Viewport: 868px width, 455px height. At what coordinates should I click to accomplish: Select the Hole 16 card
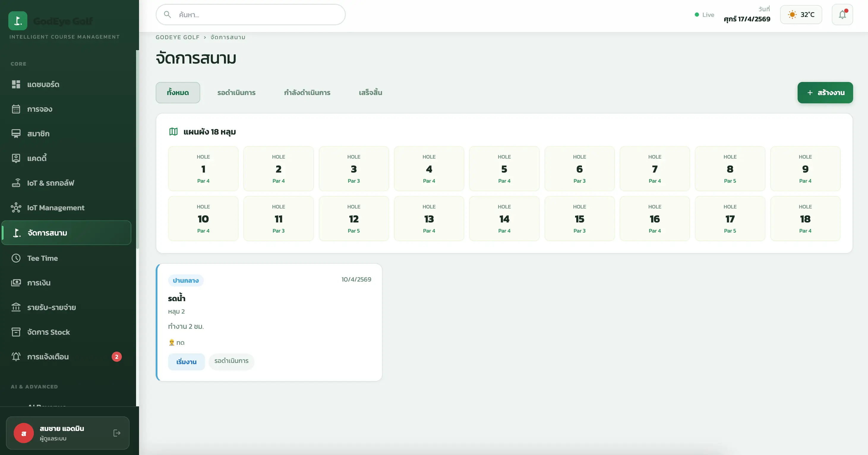(x=655, y=219)
